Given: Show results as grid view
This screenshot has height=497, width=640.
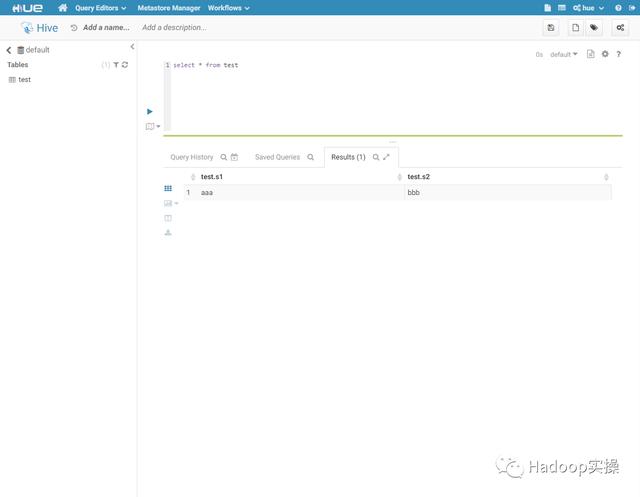Looking at the screenshot, I should pyautogui.click(x=168, y=188).
